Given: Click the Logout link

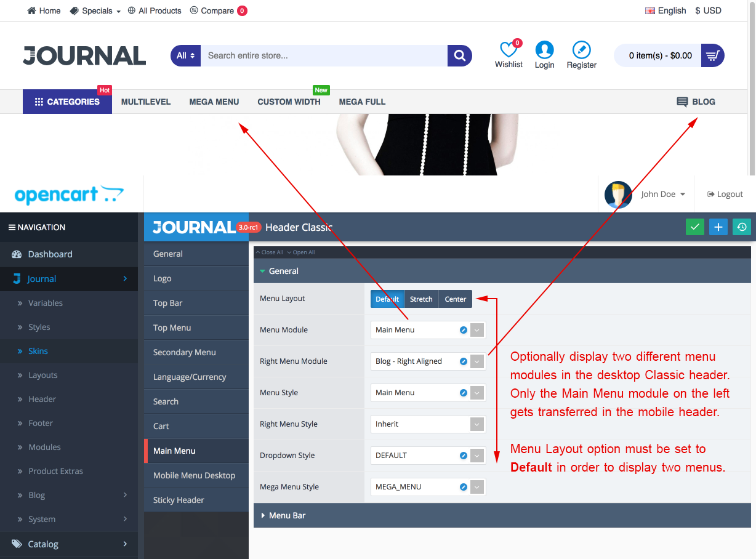Looking at the screenshot, I should (725, 194).
